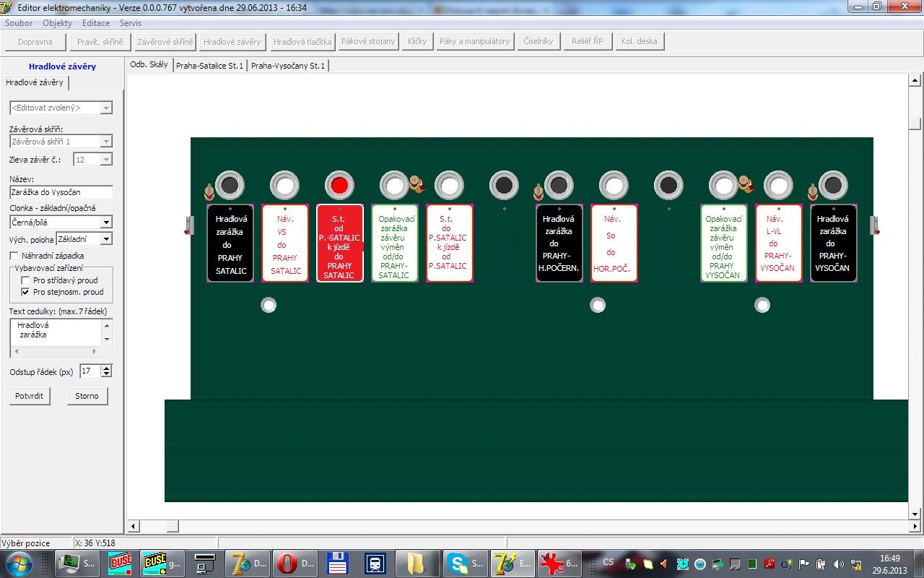Open the Objekty menu
The width and height of the screenshot is (924, 578).
coord(58,23)
